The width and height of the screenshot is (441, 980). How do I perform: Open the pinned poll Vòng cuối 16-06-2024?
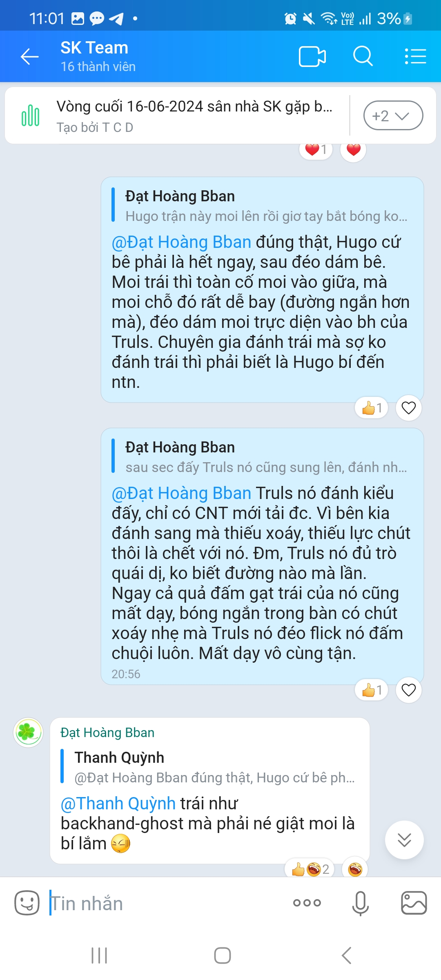(194, 116)
